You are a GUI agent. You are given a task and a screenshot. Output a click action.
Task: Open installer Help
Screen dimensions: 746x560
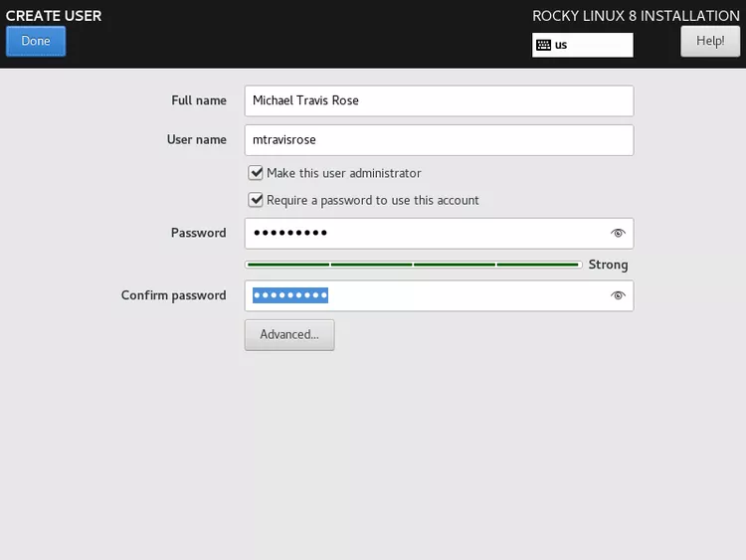point(710,41)
